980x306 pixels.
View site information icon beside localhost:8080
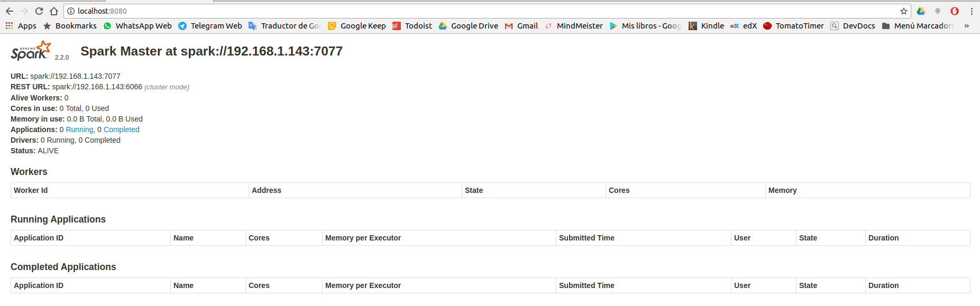click(x=71, y=11)
